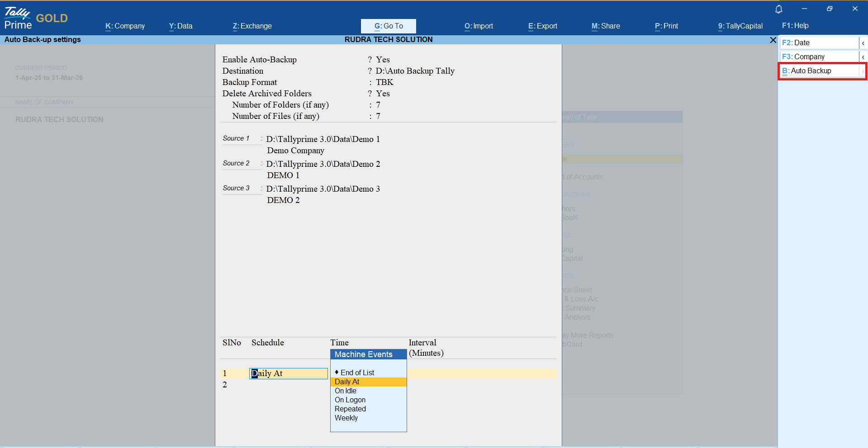Click the TallyPrime Gold logo
Image resolution: width=868 pixels, height=448 pixels.
pyautogui.click(x=36, y=18)
